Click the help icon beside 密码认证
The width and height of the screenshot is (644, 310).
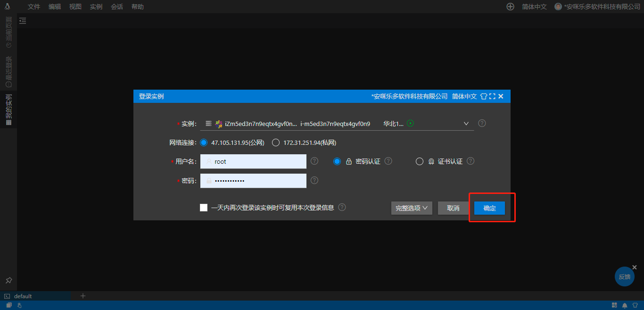[388, 161]
